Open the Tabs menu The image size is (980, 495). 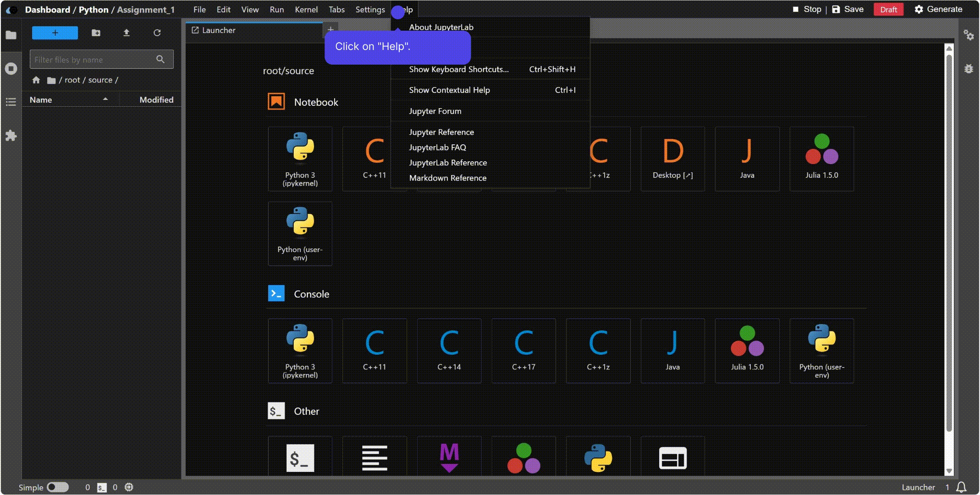pos(336,9)
